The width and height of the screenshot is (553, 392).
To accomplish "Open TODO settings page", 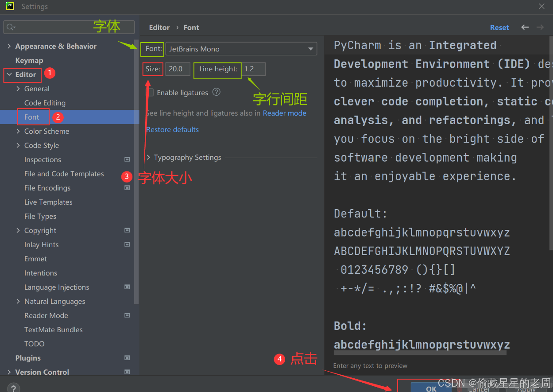I will 35,344.
